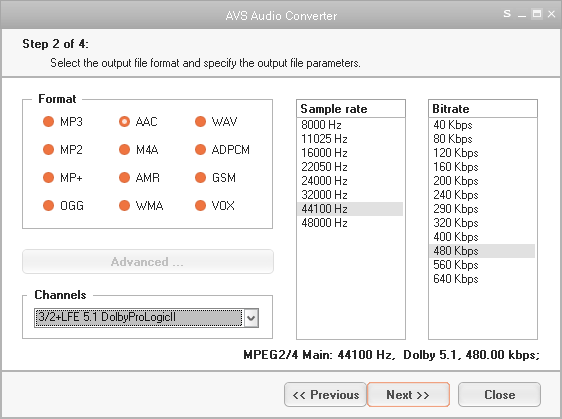Minimize the AVS Audio Converter window
This screenshot has height=419, width=562.
coord(521,15)
